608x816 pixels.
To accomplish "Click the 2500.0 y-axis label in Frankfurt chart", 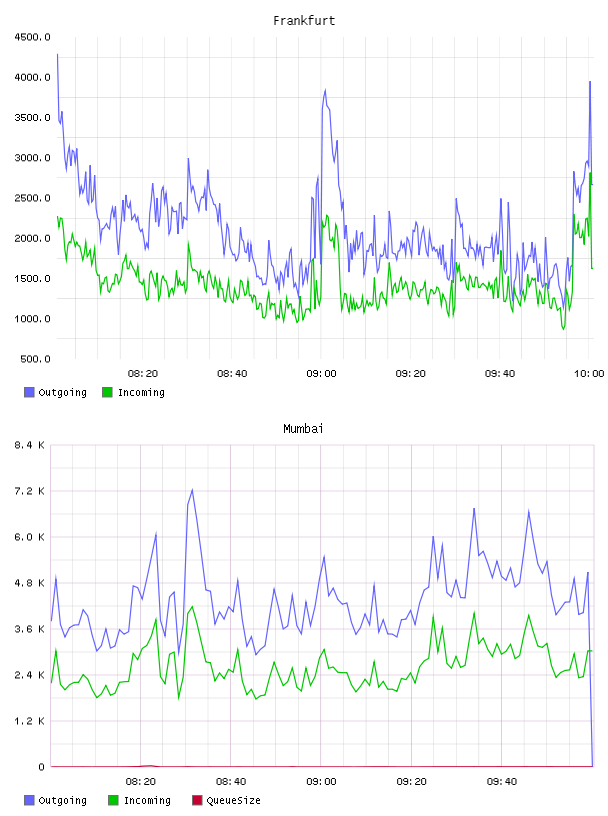I will 32,198.
